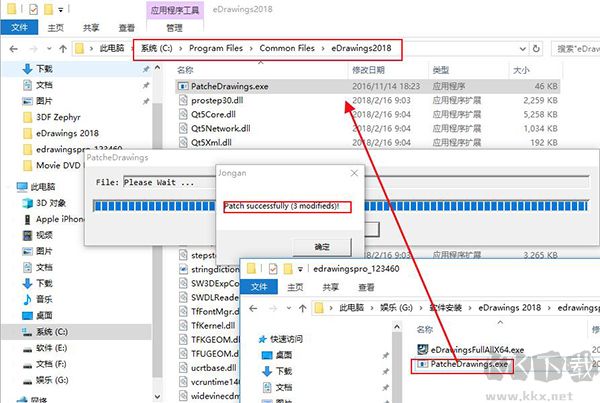Screen dimensions: 600x403
Task: Click Common Files in the address bar
Action: click(x=287, y=48)
